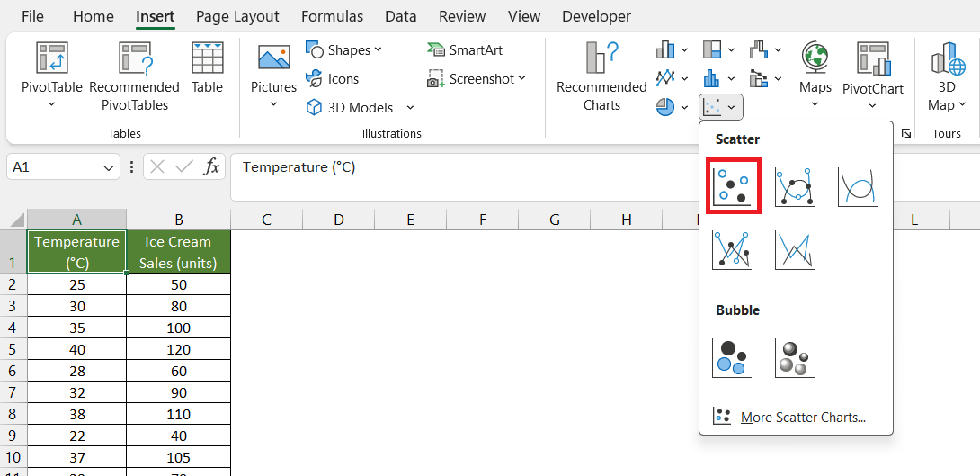The height and width of the screenshot is (476, 980).
Task: Open the Shapes gallery
Action: coord(343,50)
